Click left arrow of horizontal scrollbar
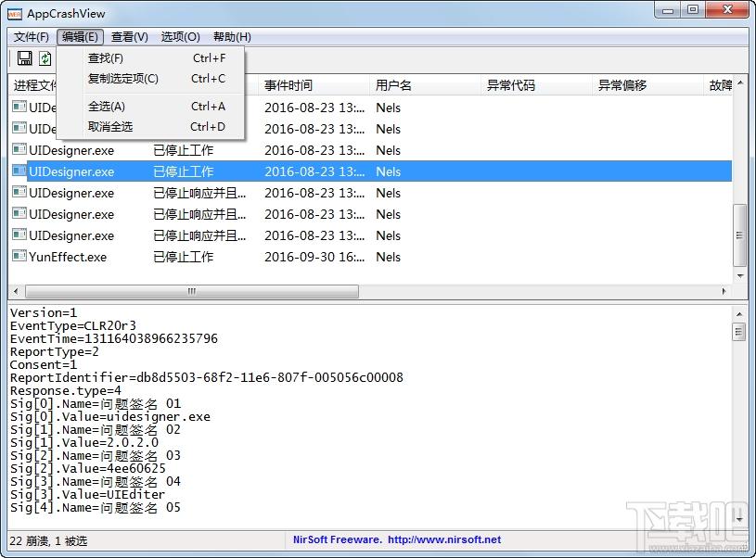 coord(16,291)
